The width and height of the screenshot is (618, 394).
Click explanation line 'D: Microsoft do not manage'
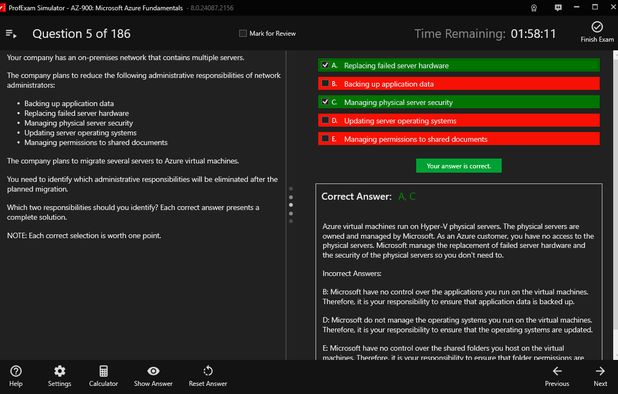coord(458,325)
